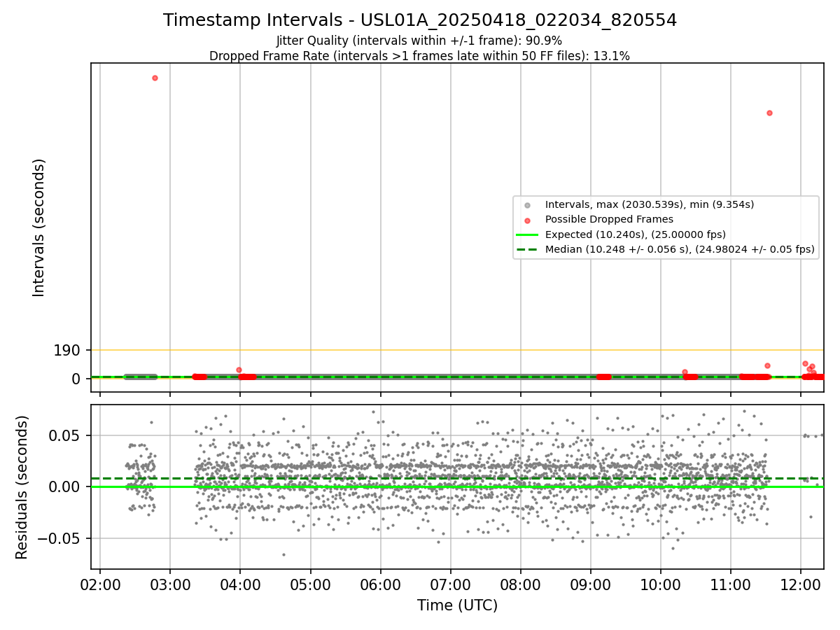The width and height of the screenshot is (840, 630).
Task: Pick the '09:00' x-axis tick label
Action: click(591, 584)
